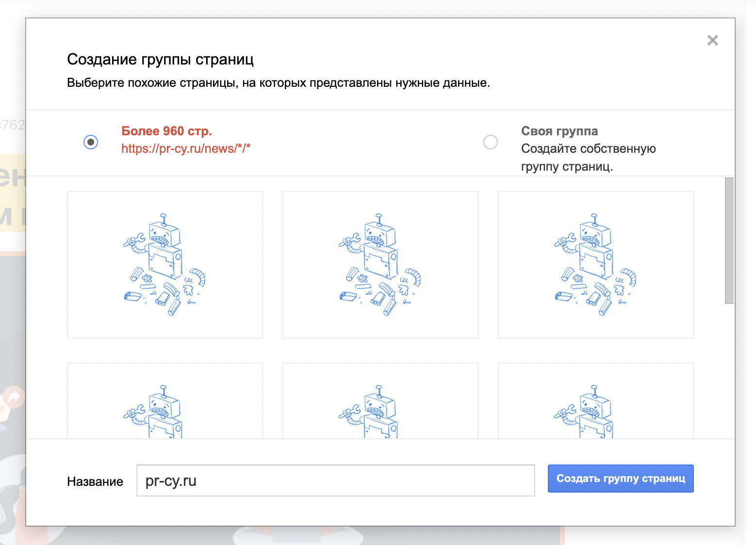756x545 pixels.
Task: Click the thumbnail list scrollbar handle
Action: [x=729, y=240]
